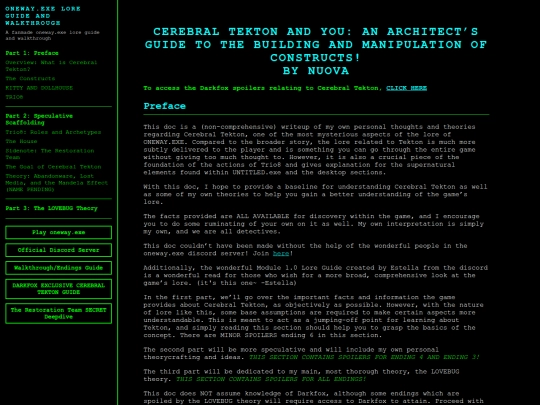Screen dimensions: 540x405
Task: Open the Official Discord Server button
Action: tap(59, 250)
